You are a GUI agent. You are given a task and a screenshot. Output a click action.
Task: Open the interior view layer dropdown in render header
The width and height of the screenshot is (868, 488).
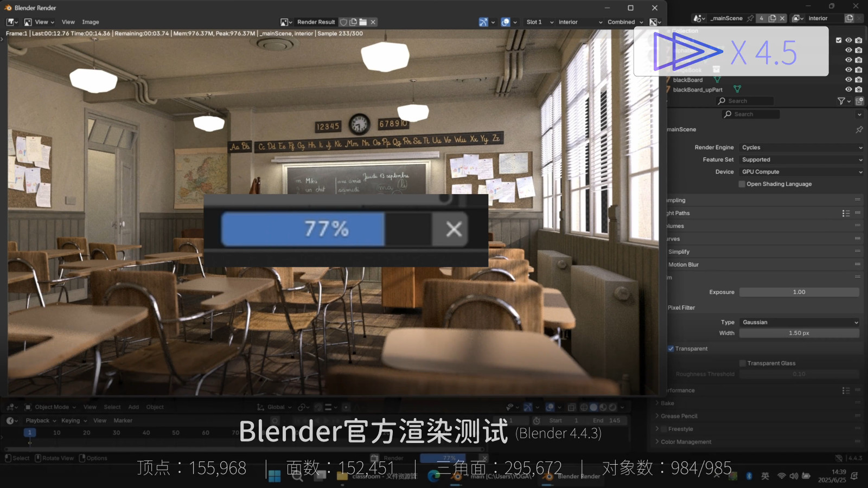[580, 22]
